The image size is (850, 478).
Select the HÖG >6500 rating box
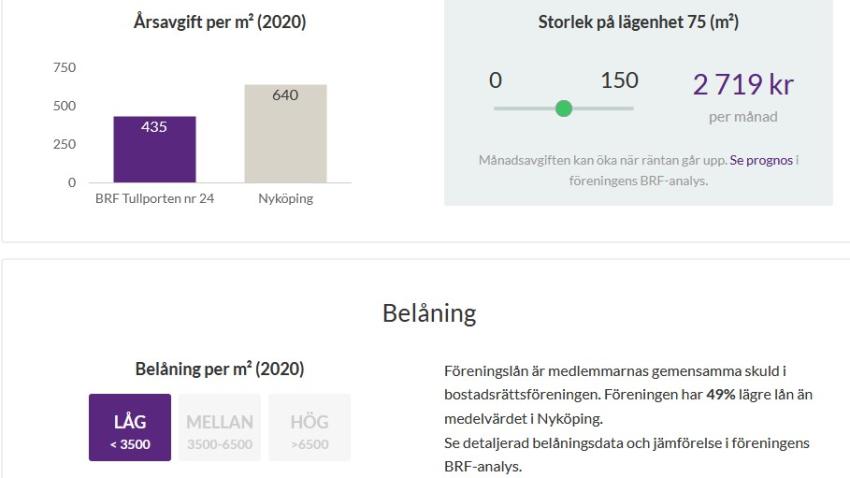coord(310,428)
